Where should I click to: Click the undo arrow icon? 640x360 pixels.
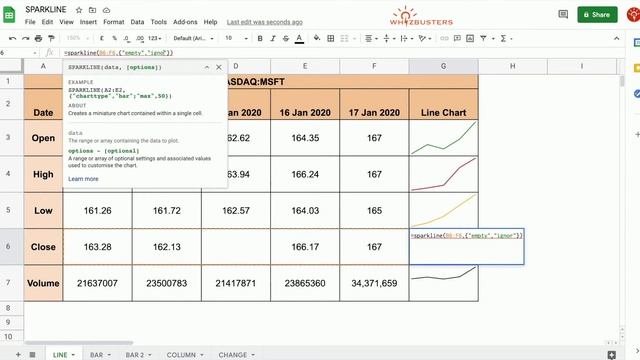pos(12,38)
